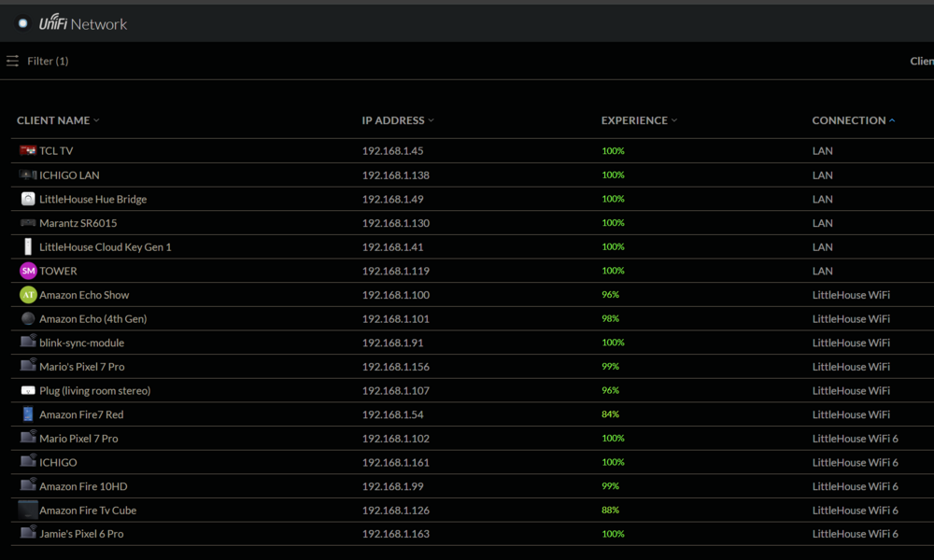Viewport: 934px width, 560px height.
Task: Click the Amazon Fire Tv Cube icon
Action: click(28, 510)
